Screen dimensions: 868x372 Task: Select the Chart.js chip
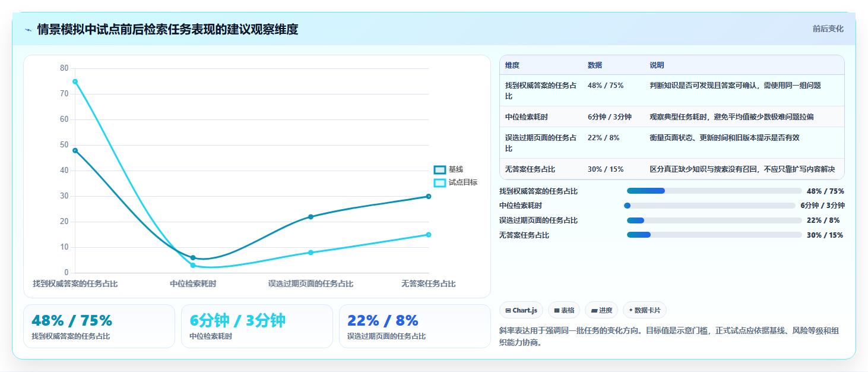coord(521,310)
